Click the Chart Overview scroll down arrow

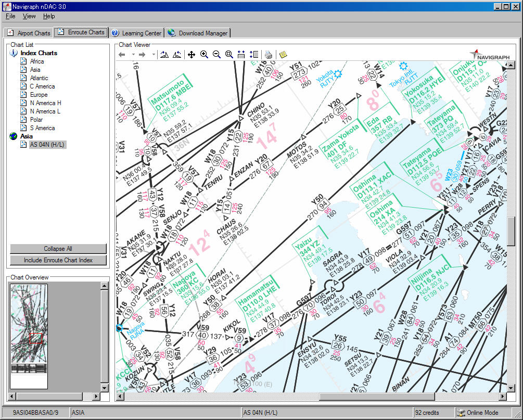tap(105, 388)
